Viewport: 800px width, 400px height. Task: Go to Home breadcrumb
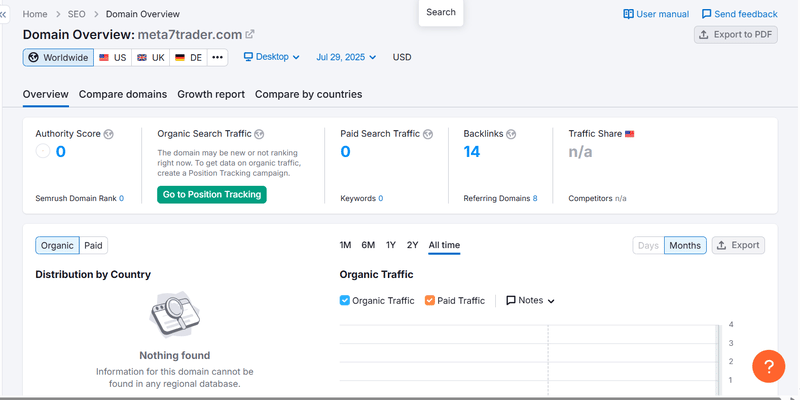point(35,14)
